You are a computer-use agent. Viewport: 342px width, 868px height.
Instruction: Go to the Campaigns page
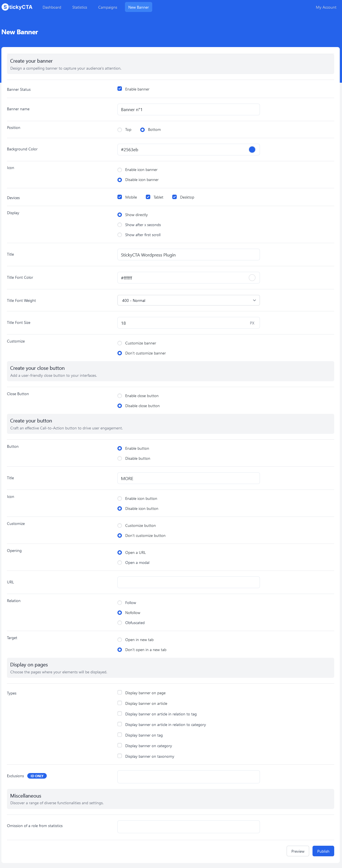tap(108, 7)
